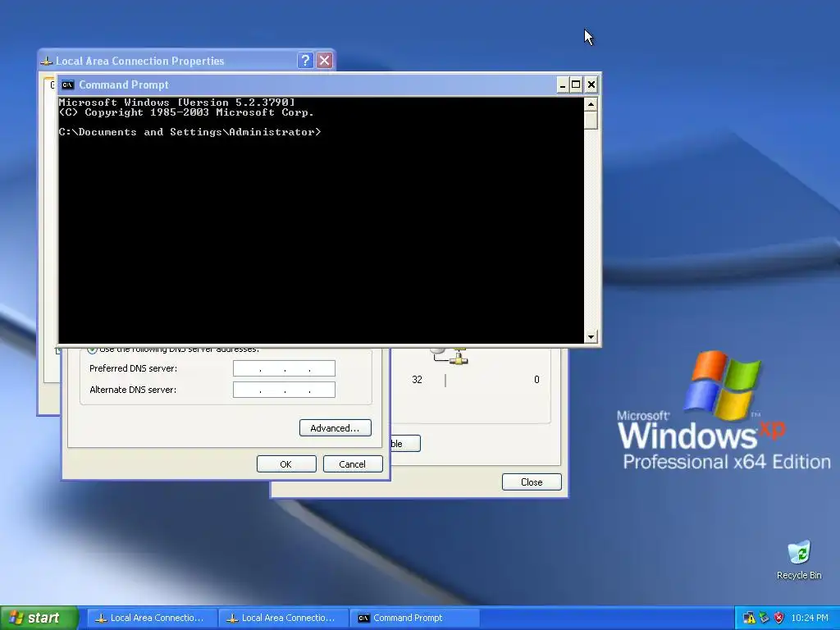Click the help question mark button in Local Area Connection Properties
Image resolution: width=840 pixels, height=630 pixels.
(x=305, y=60)
